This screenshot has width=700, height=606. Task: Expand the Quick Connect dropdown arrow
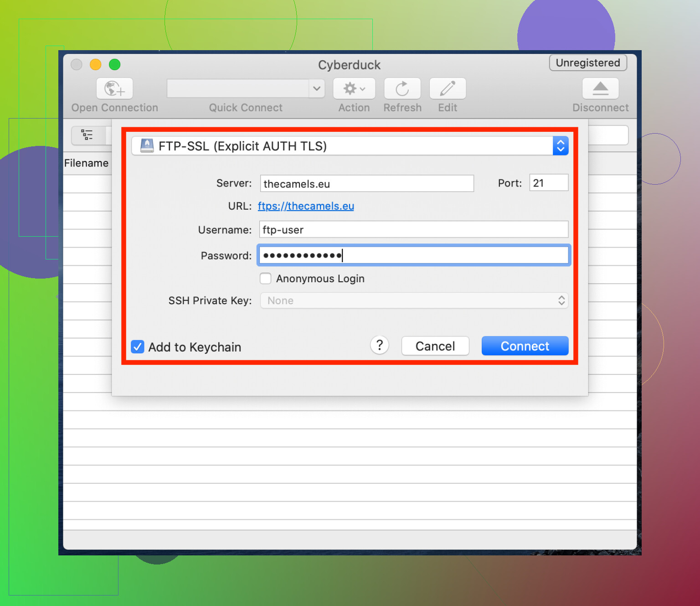click(317, 88)
